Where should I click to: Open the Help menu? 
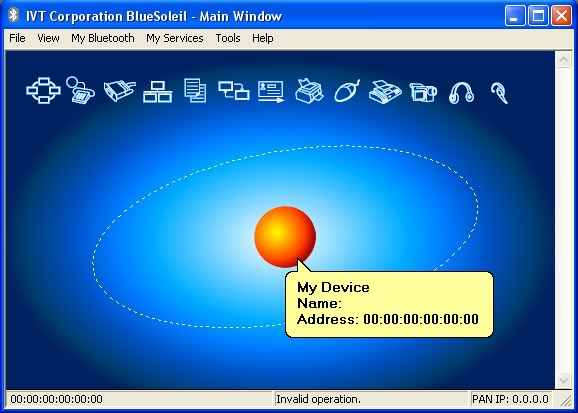click(263, 38)
